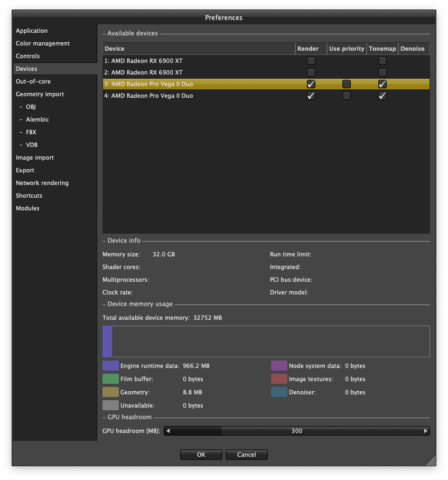
Task: Open the Shortcuts preferences
Action: 29,196
